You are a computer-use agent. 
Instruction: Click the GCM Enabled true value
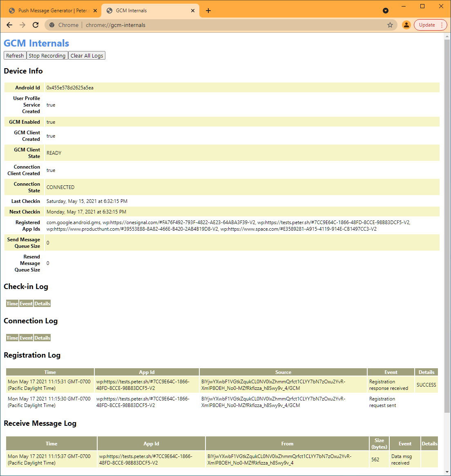[51, 122]
